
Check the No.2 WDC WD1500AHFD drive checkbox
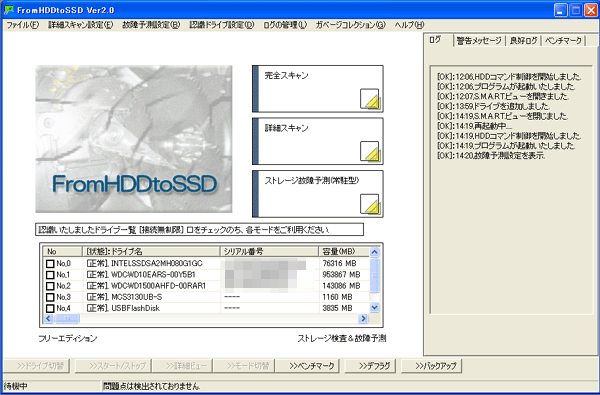tap(50, 286)
